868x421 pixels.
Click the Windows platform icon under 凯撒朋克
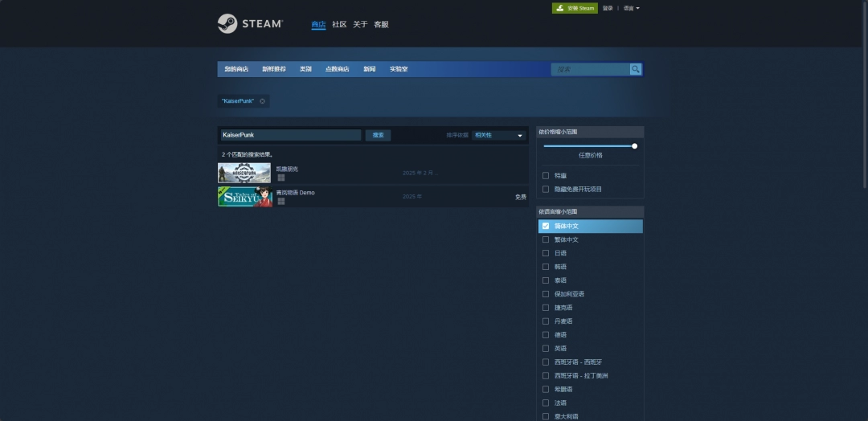pos(281,178)
